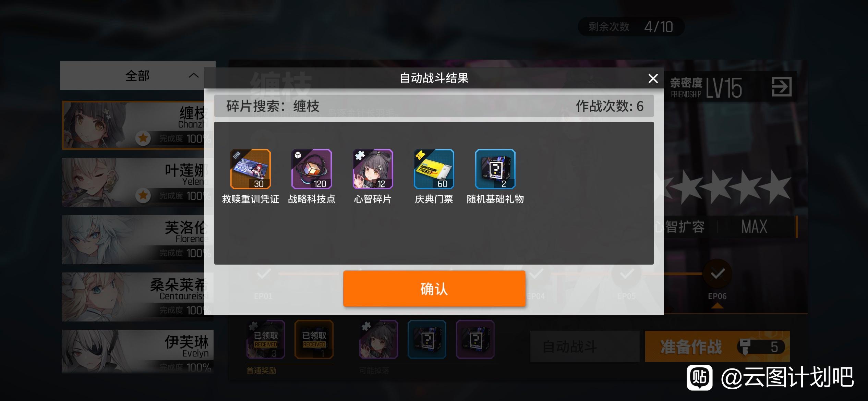Tap the 随机基础礼物 mystery box icon
Viewport: 868px width, 401px height.
(x=495, y=169)
